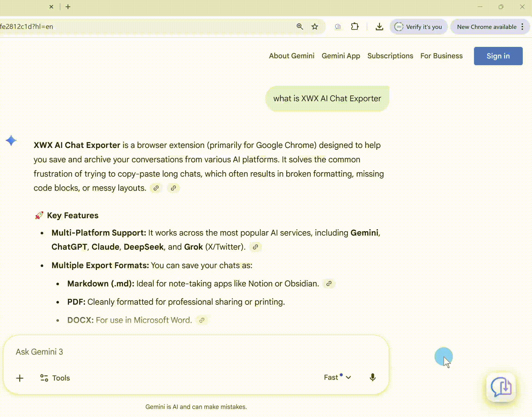Click the Gemini sparkle icon beside the response
The width and height of the screenshot is (532, 417).
pyautogui.click(x=11, y=140)
